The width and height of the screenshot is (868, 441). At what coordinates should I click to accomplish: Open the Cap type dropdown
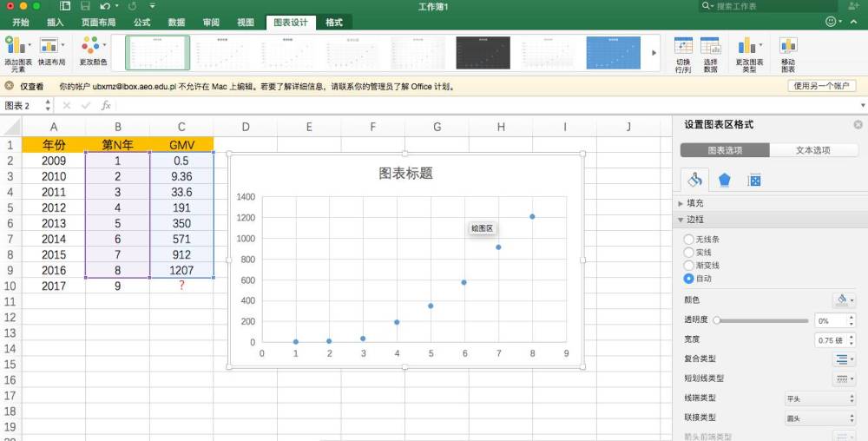(x=820, y=398)
